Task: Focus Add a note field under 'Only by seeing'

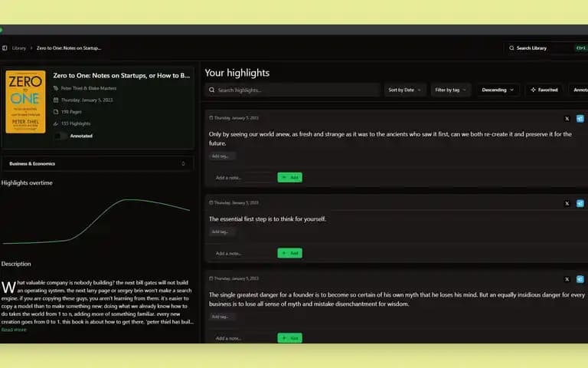Action: (243, 178)
